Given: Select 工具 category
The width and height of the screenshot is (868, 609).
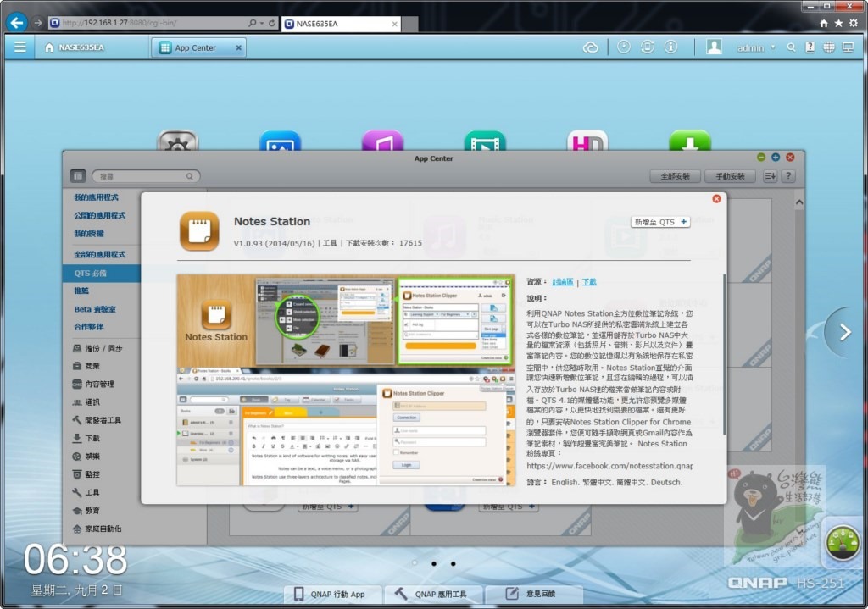Looking at the screenshot, I should [86, 492].
